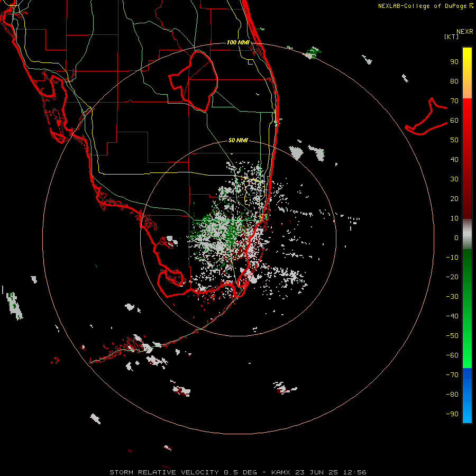The image size is (476, 476).
Task: Select the 70 value on velocity scale
Action: 454,101
